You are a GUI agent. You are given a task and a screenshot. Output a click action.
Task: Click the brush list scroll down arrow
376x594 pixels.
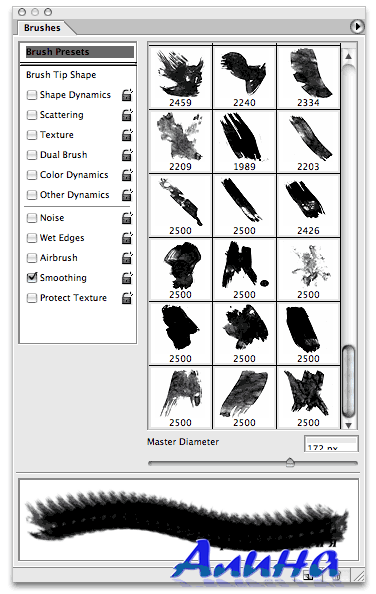point(348,425)
